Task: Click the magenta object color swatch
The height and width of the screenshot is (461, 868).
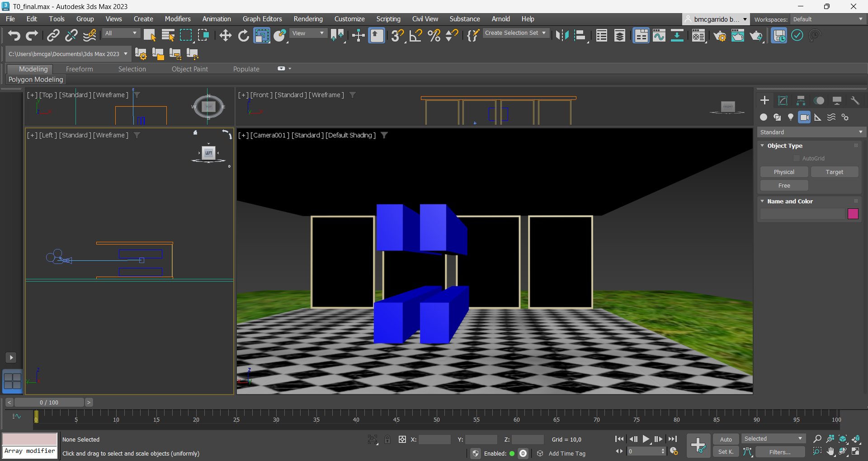Action: point(853,214)
